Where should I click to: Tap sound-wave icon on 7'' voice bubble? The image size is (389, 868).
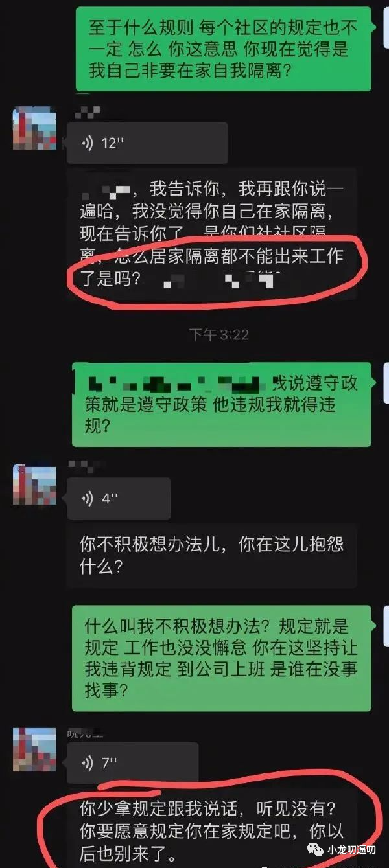tap(88, 763)
